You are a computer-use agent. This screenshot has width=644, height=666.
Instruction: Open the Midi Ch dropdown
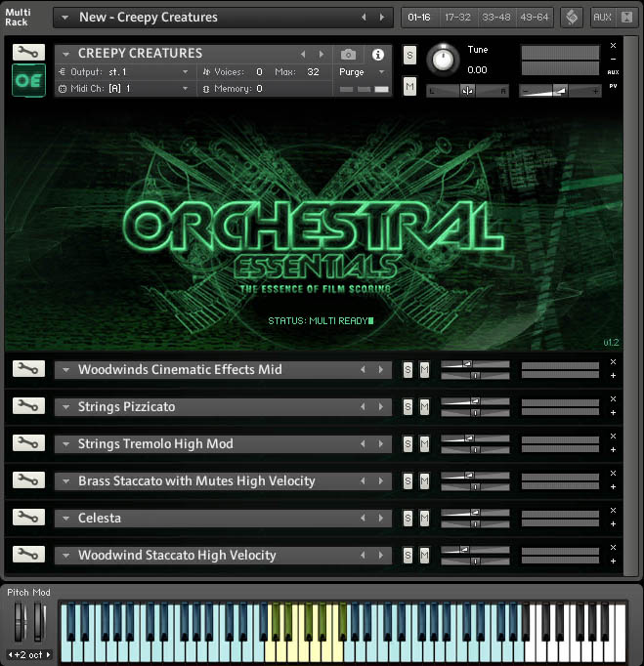point(186,88)
